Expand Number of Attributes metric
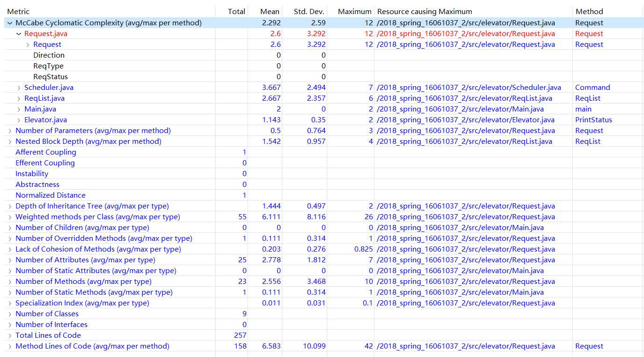This screenshot has height=357, width=644. click(10, 260)
